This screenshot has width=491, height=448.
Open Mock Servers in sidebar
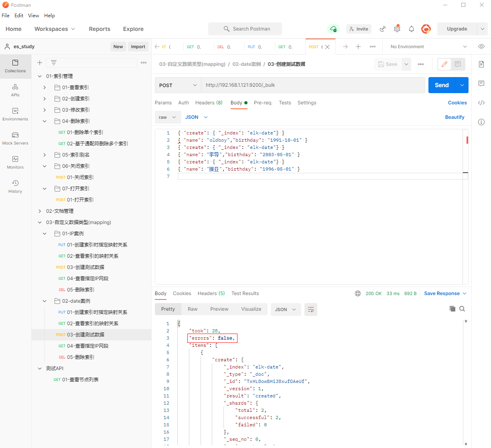15,138
